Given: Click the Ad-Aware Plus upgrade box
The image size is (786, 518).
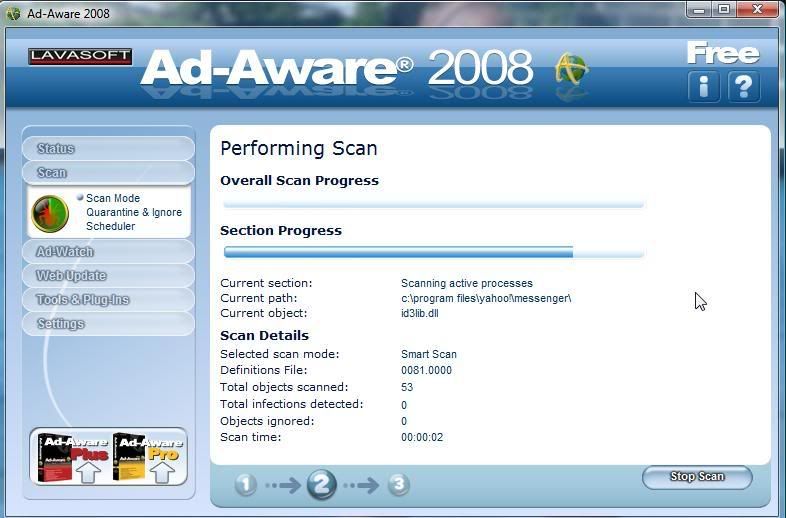Looking at the screenshot, I should 74,457.
